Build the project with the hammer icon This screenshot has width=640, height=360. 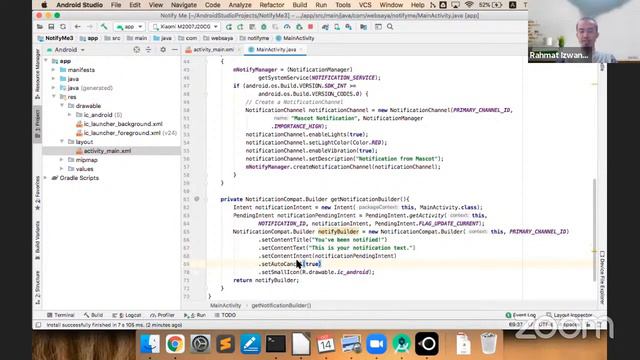(104, 27)
